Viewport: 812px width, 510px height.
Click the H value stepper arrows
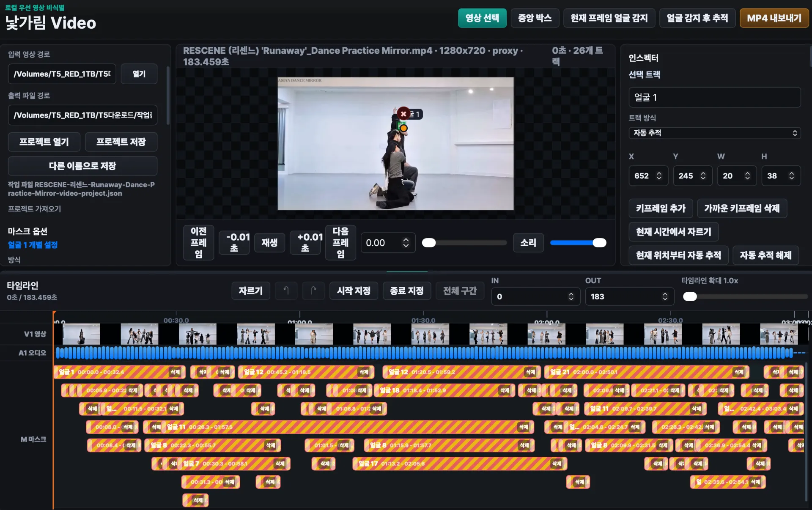pyautogui.click(x=791, y=176)
